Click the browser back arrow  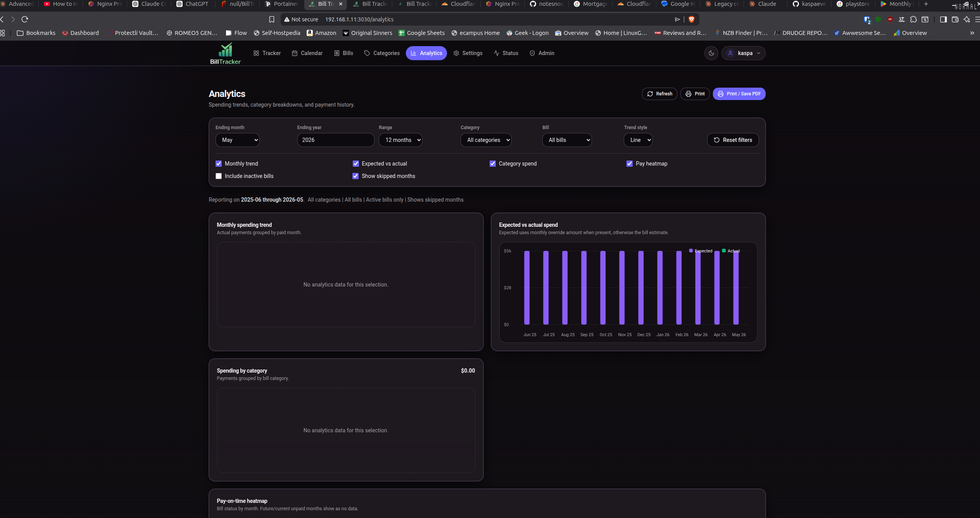tap(2, 19)
